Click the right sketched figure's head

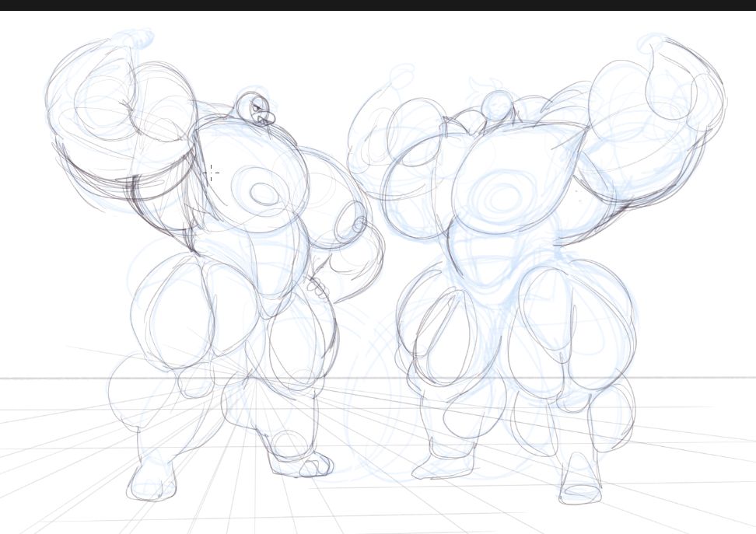tap(499, 106)
